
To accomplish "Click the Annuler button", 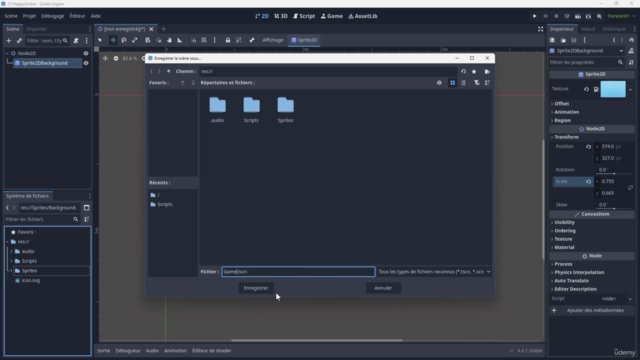I will [383, 288].
